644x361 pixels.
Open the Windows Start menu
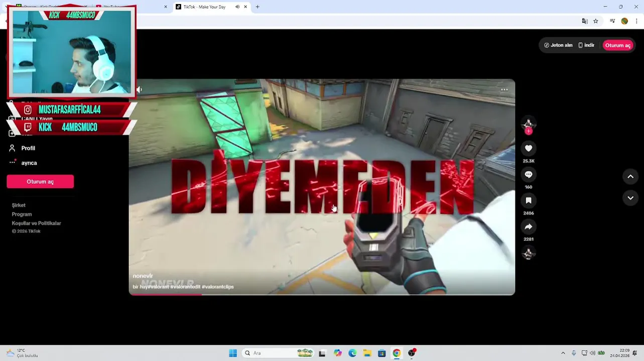[233, 353]
